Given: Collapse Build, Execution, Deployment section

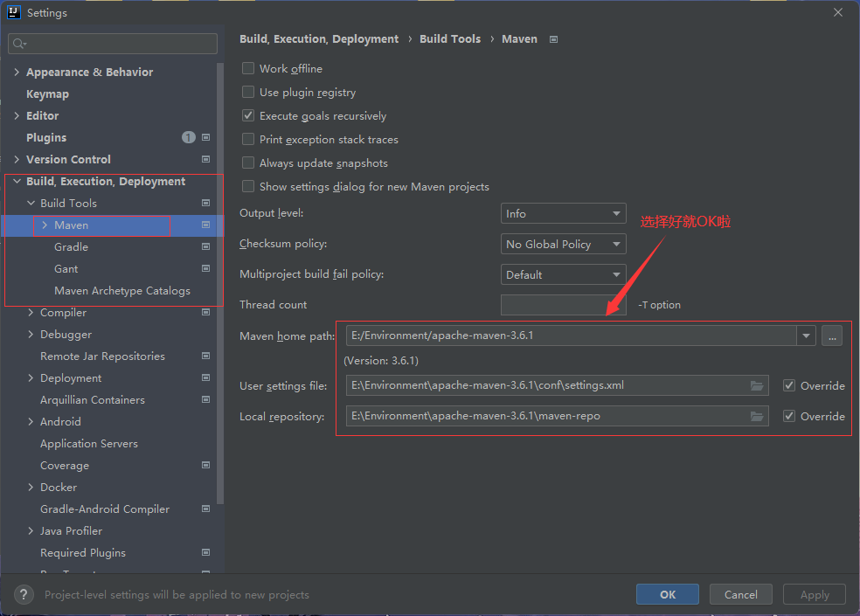Looking at the screenshot, I should 17,181.
